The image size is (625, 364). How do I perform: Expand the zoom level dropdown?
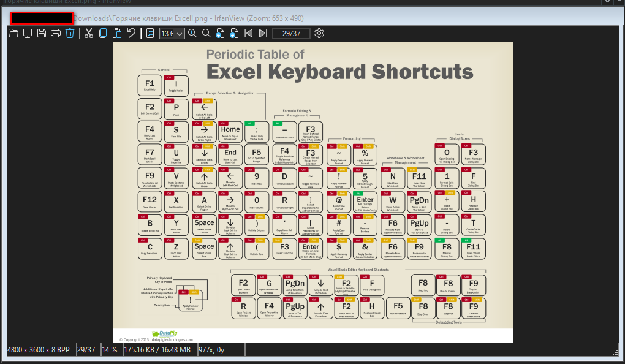point(180,34)
